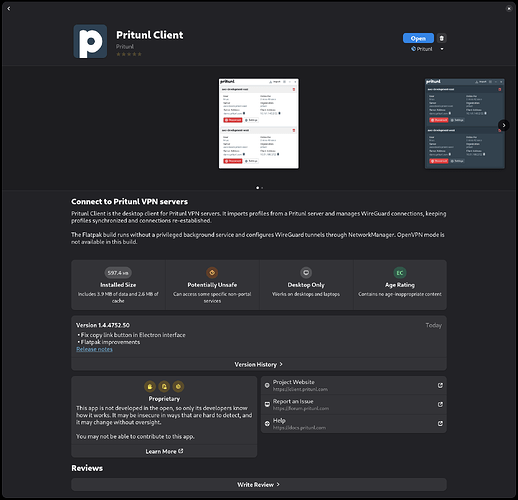Click the Potentially Unsafe tile
Screen dimensions: 518x500
(212, 285)
